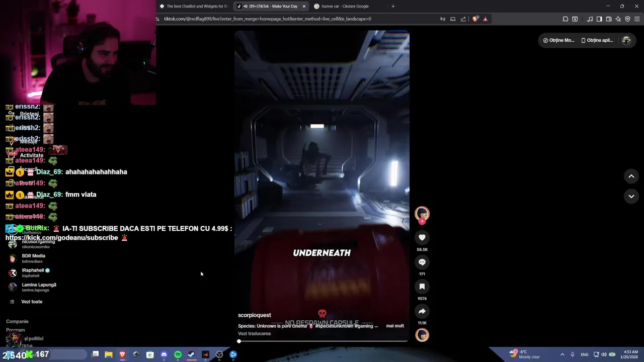The height and width of the screenshot is (362, 644).
Task: Click the Brave browser taskbar icon
Action: pyautogui.click(x=122, y=354)
